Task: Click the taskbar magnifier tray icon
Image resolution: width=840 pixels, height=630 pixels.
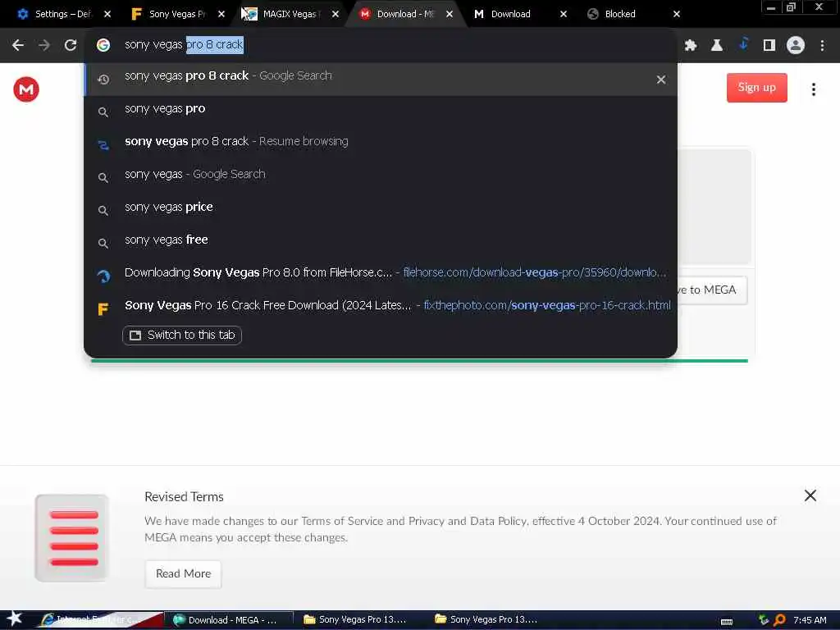Action: [779, 620]
